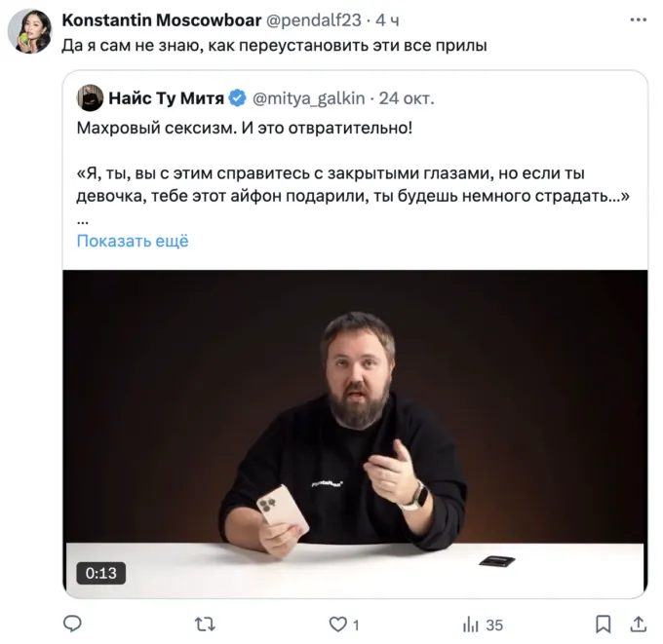Open Konstantin Moscowboar profile avatar

coord(29,31)
